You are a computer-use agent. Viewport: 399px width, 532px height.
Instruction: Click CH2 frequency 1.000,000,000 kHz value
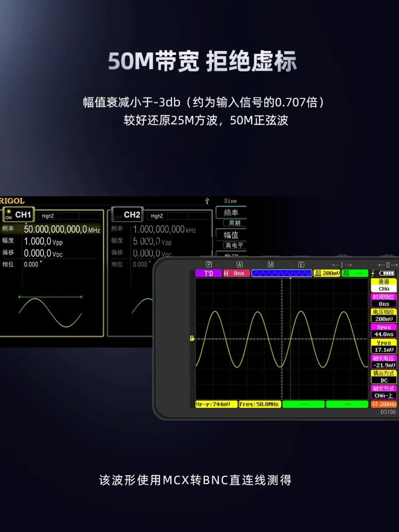(164, 229)
